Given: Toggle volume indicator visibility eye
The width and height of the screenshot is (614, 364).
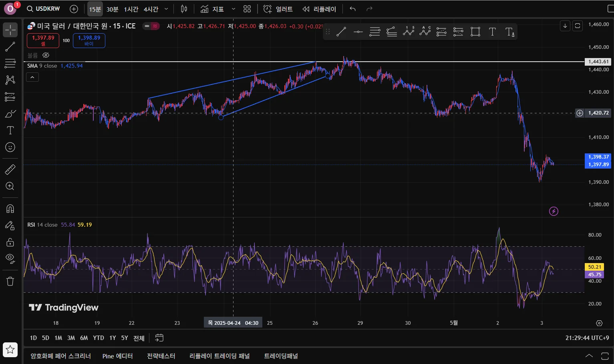Looking at the screenshot, I should point(46,55).
